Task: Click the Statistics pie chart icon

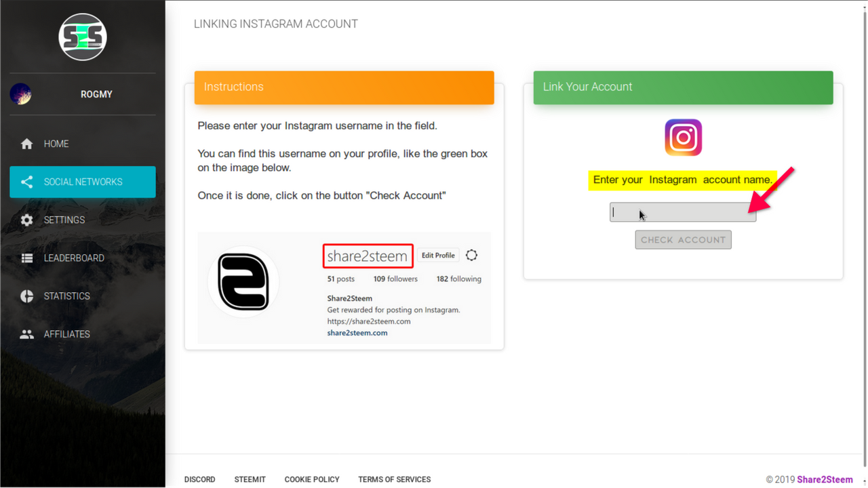Action: [x=26, y=296]
